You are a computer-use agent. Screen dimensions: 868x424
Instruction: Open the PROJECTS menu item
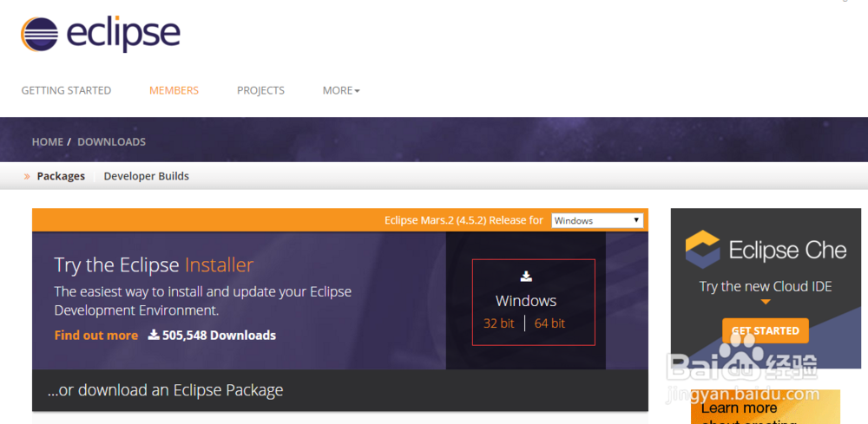tap(260, 90)
